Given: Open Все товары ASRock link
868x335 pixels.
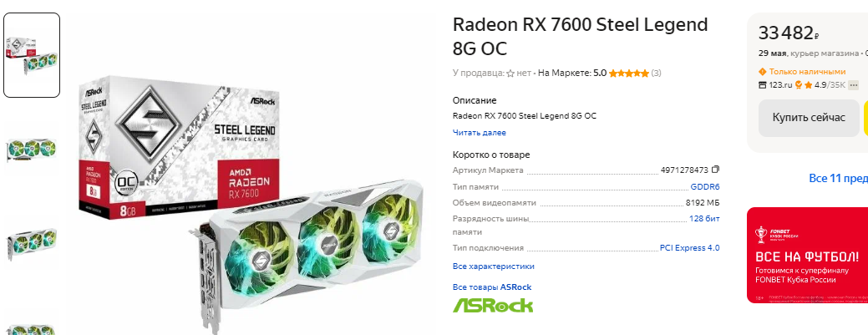Looking at the screenshot, I should pyautogui.click(x=492, y=287).
